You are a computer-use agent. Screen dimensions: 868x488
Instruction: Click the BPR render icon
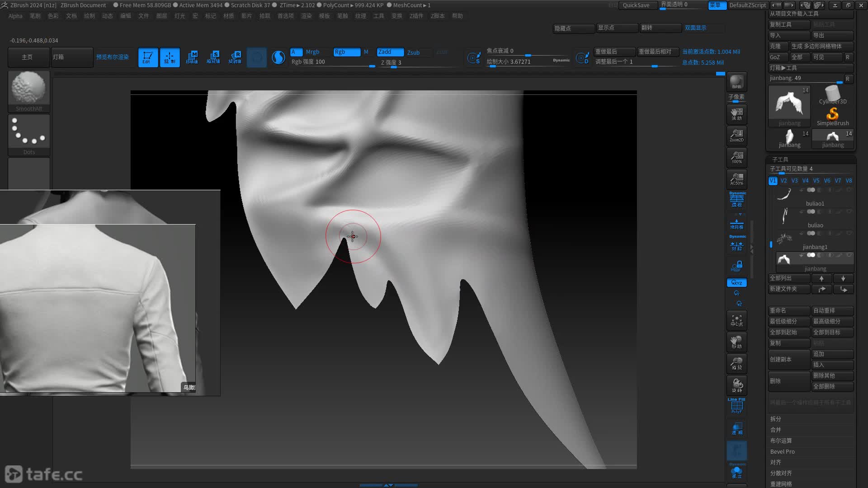736,82
